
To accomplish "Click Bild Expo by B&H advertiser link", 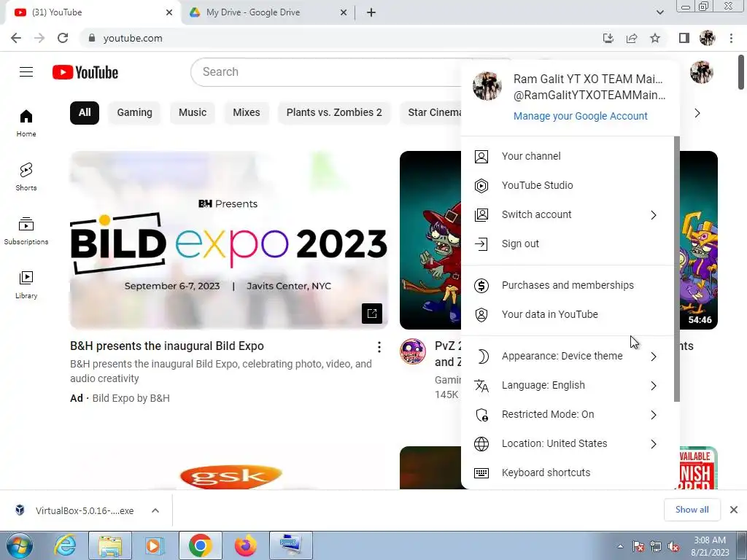I will point(131,398).
